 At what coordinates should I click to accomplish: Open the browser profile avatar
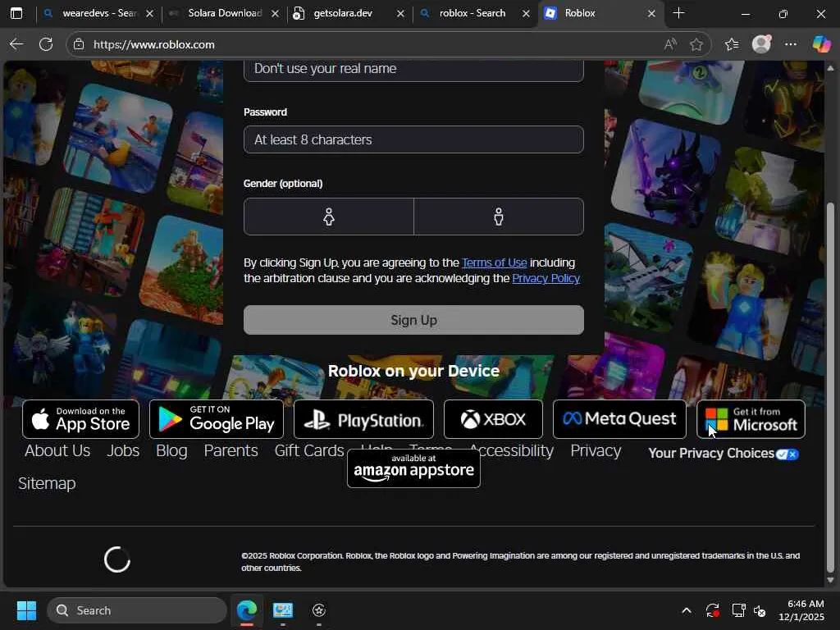tap(761, 44)
